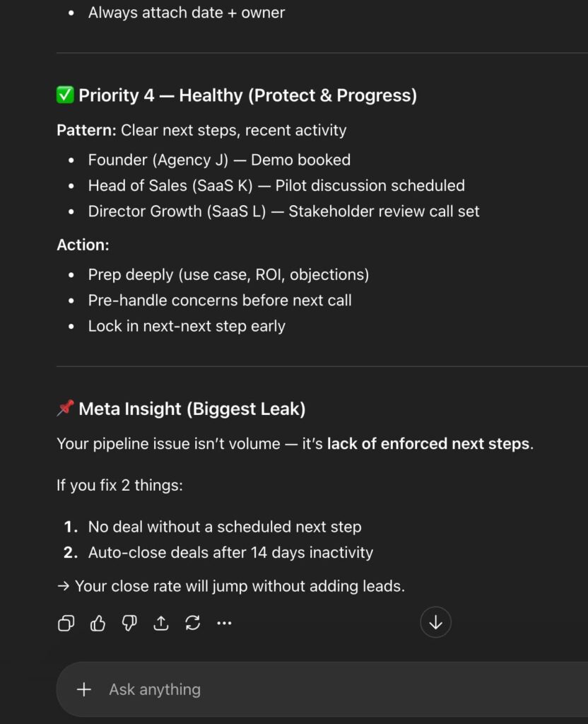Viewport: 588px width, 724px height.
Task: Click the Pattern: label
Action: tap(83, 130)
